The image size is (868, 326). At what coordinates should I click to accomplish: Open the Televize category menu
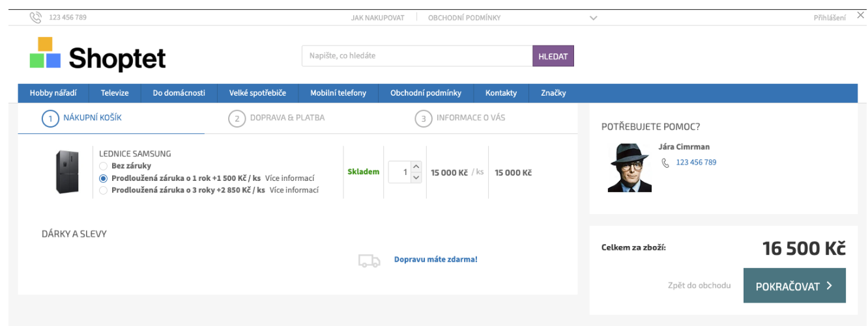(115, 93)
